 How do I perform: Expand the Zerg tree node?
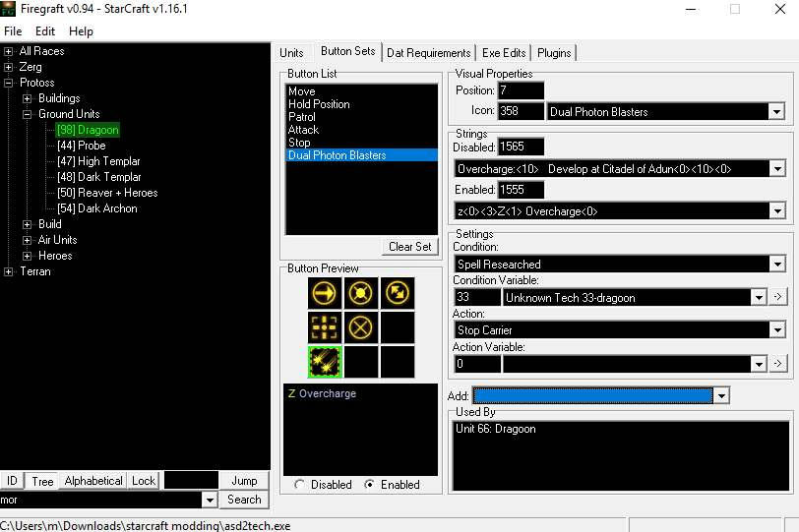click(9, 67)
